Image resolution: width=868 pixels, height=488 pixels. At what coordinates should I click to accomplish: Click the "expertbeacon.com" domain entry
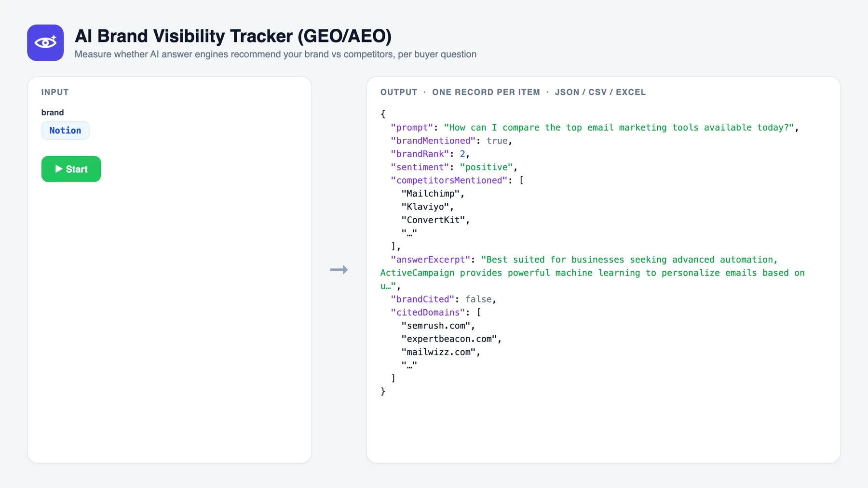point(449,339)
